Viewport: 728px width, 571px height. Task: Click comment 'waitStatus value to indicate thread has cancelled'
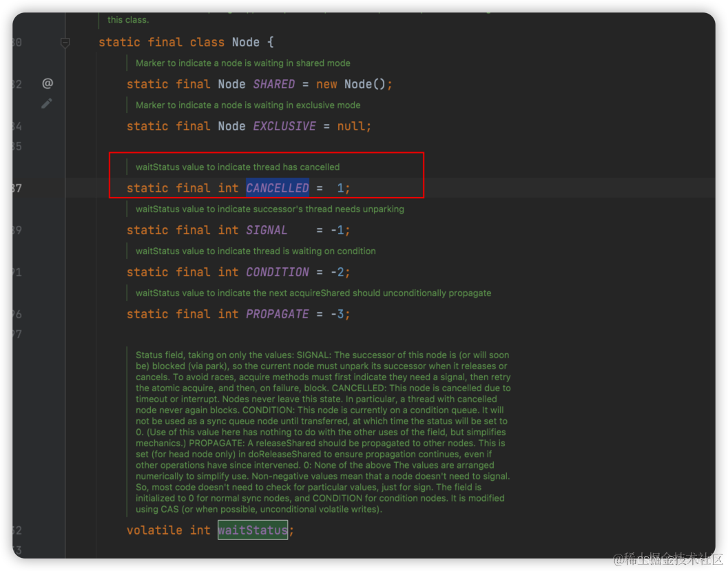[237, 167]
